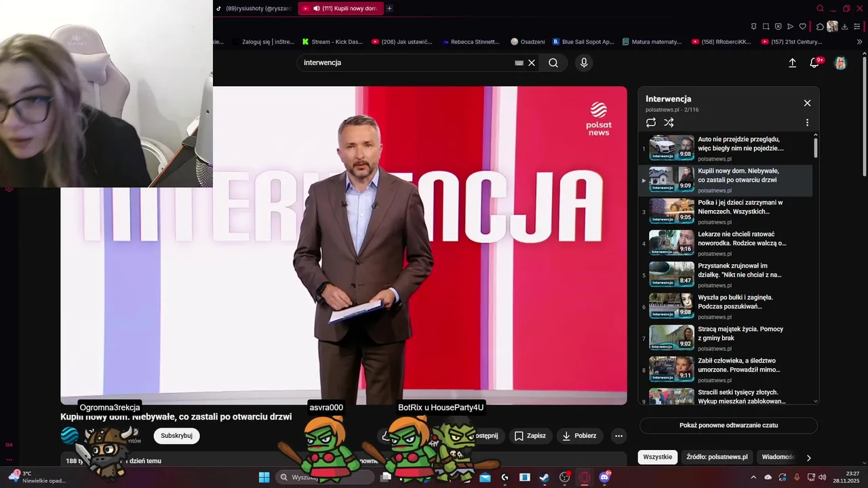Click the Pobierz download button
The width and height of the screenshot is (868, 488).
coord(580,436)
